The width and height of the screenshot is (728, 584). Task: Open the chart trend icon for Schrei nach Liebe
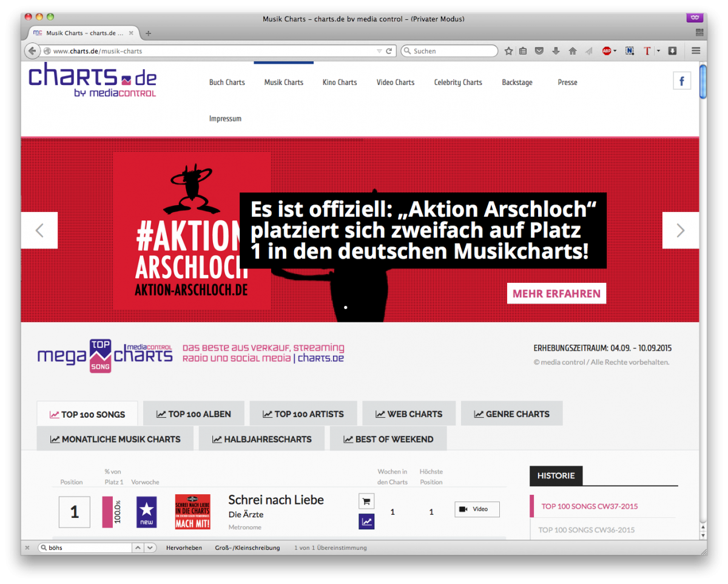click(x=366, y=521)
